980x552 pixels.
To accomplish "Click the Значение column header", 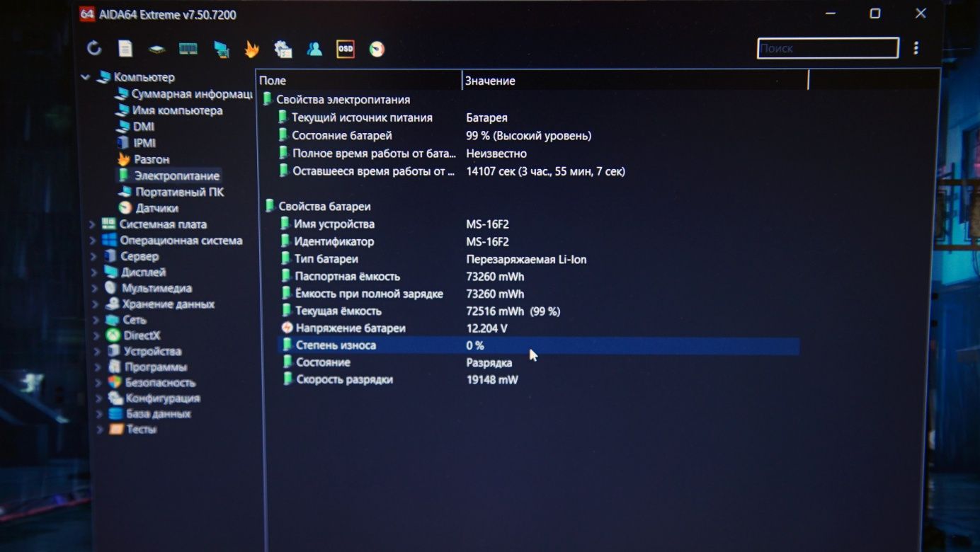I will tap(634, 81).
